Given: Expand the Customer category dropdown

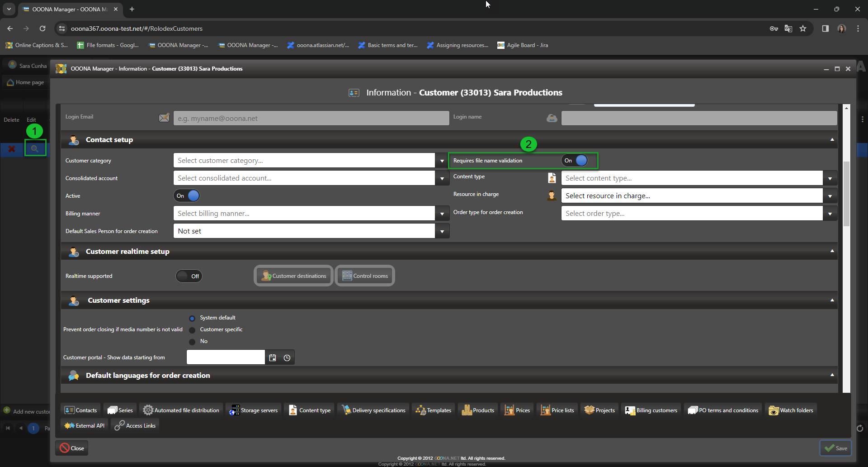Looking at the screenshot, I should (x=442, y=161).
